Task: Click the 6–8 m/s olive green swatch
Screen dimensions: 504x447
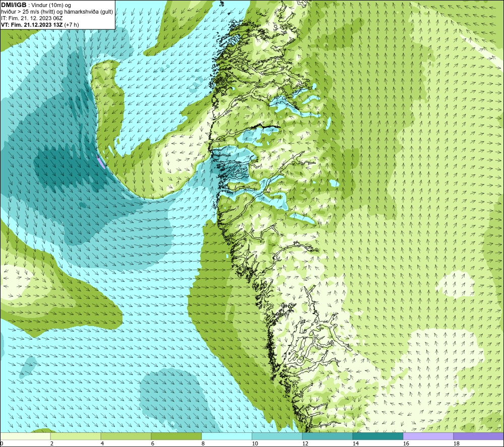Action: coord(176,436)
